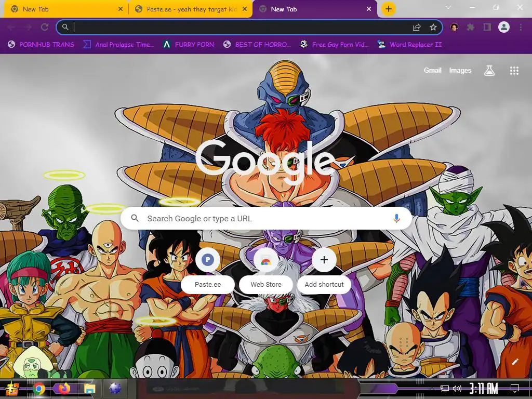Open the Paste.ee shortcut tile
Viewport: 532px width, 399px height.
pyautogui.click(x=208, y=270)
